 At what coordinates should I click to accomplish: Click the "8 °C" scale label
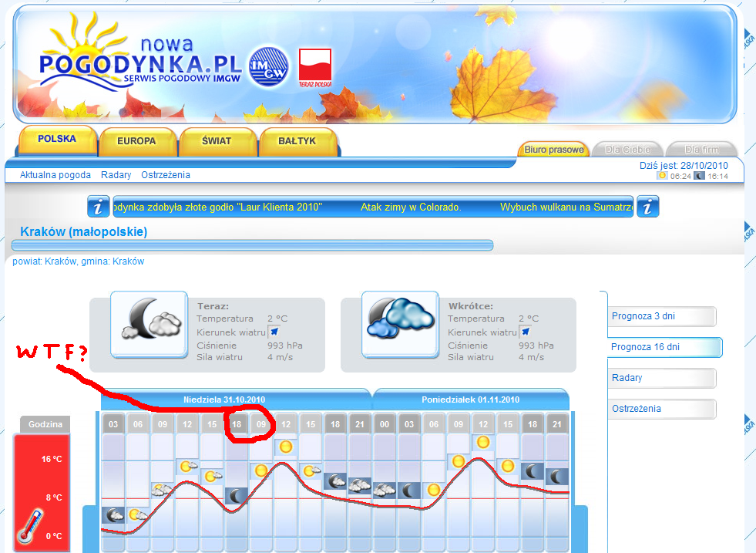54,497
